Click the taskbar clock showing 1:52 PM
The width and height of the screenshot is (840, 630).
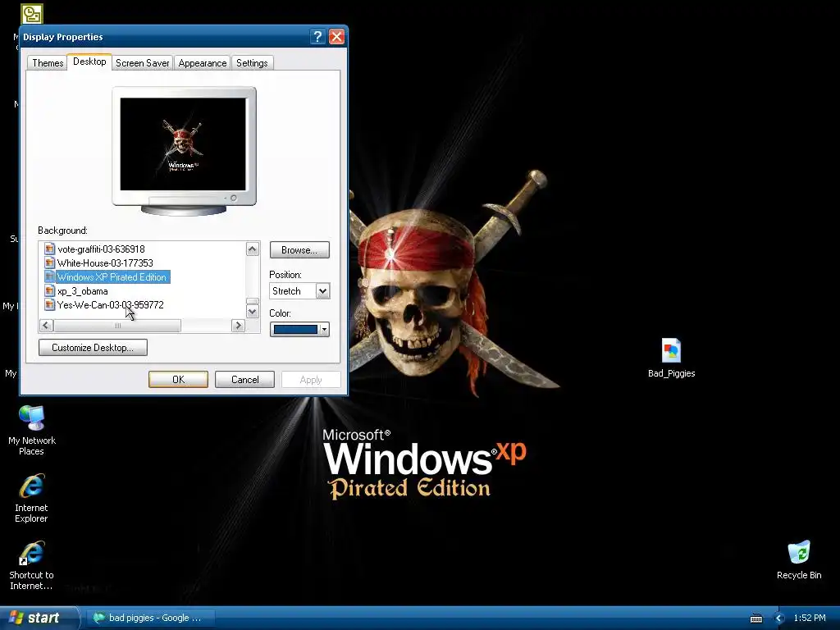pyautogui.click(x=810, y=619)
